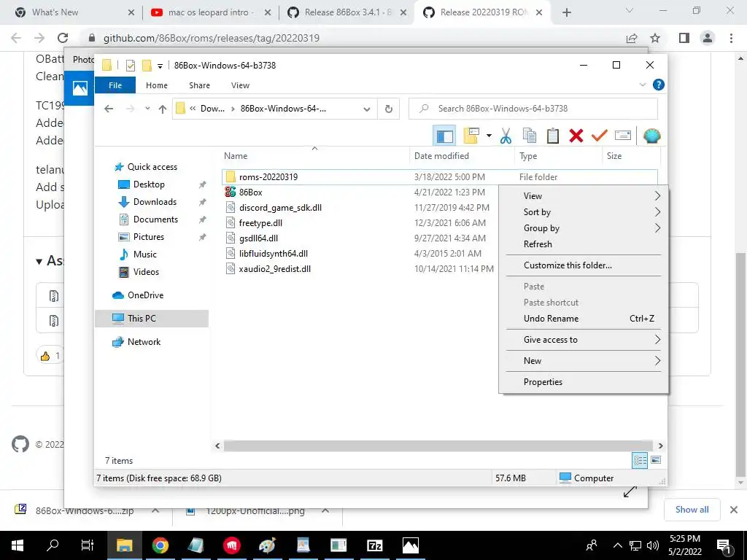Open the notification center icon
The height and width of the screenshot is (560, 747).
tap(724, 546)
